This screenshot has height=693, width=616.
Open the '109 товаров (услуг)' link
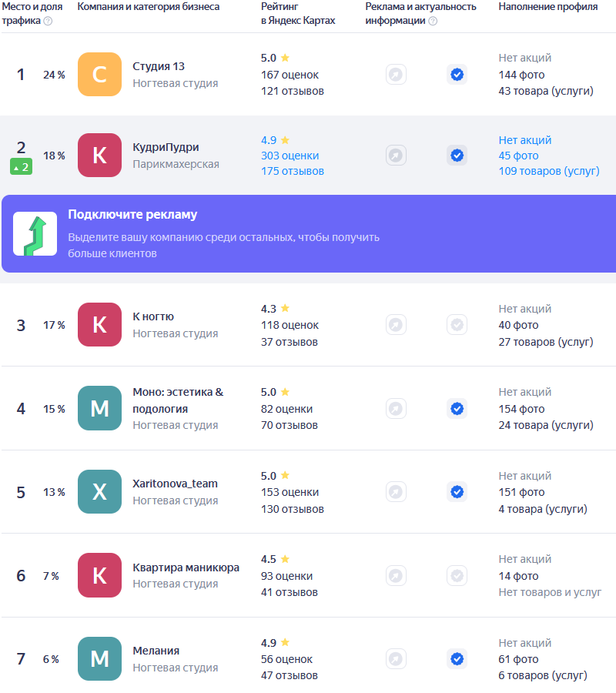pyautogui.click(x=548, y=171)
